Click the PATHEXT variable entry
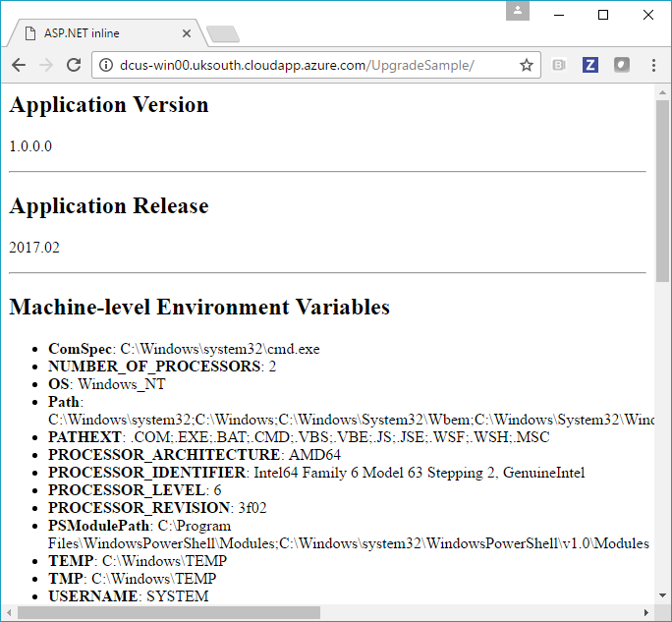The height and width of the screenshot is (622, 672). tap(299, 437)
